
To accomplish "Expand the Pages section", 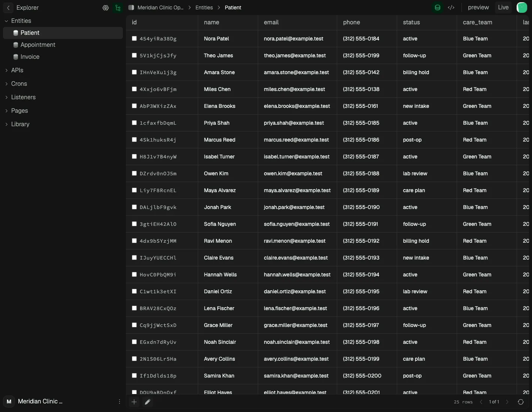I will 6,111.
